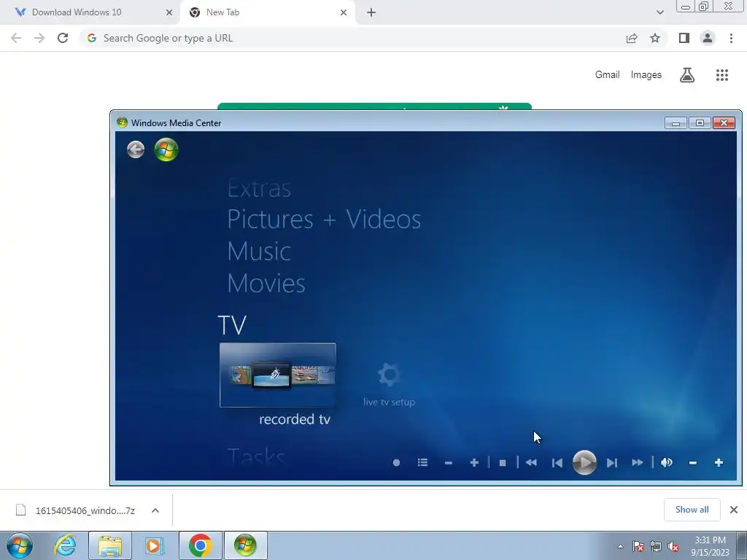Screen dimensions: 747x560
Task: Open Windows Explorer from taskbar
Action: point(110,545)
